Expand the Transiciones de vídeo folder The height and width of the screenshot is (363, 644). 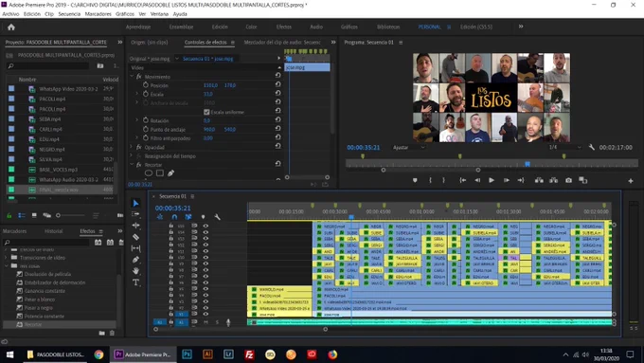tap(7, 258)
